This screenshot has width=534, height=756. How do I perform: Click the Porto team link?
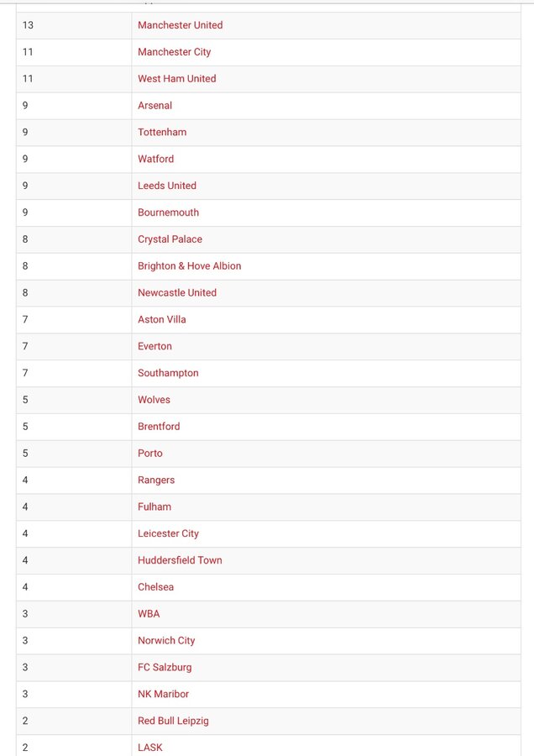click(x=150, y=454)
